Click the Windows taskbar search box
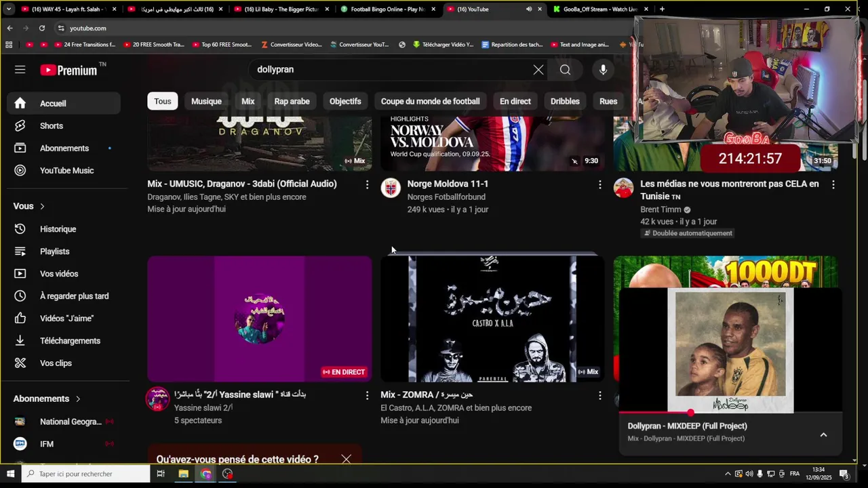The width and height of the screenshot is (868, 488). pyautogui.click(x=85, y=474)
